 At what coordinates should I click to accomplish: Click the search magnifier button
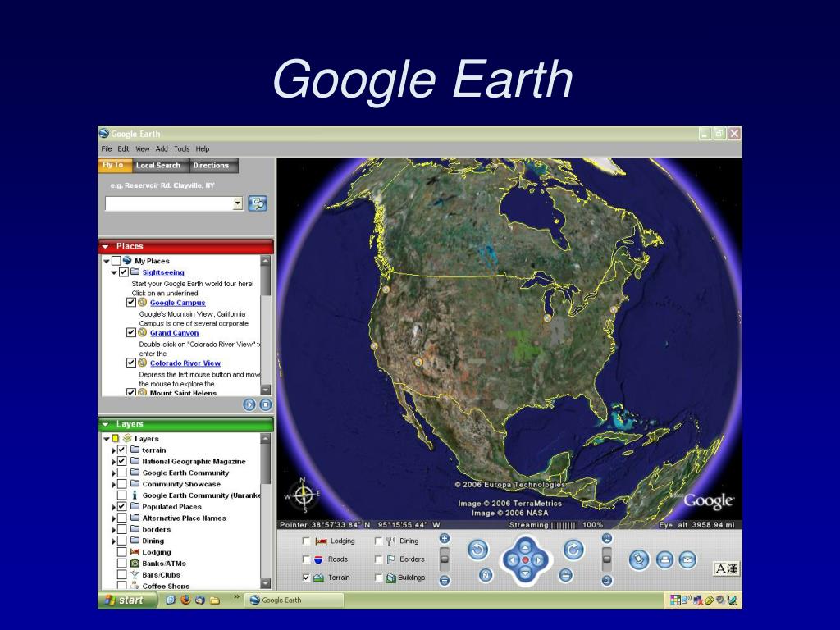[258, 203]
